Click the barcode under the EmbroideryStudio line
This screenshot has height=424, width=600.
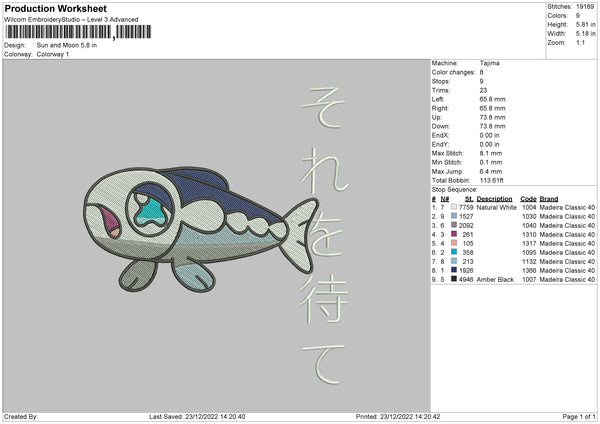click(x=78, y=32)
